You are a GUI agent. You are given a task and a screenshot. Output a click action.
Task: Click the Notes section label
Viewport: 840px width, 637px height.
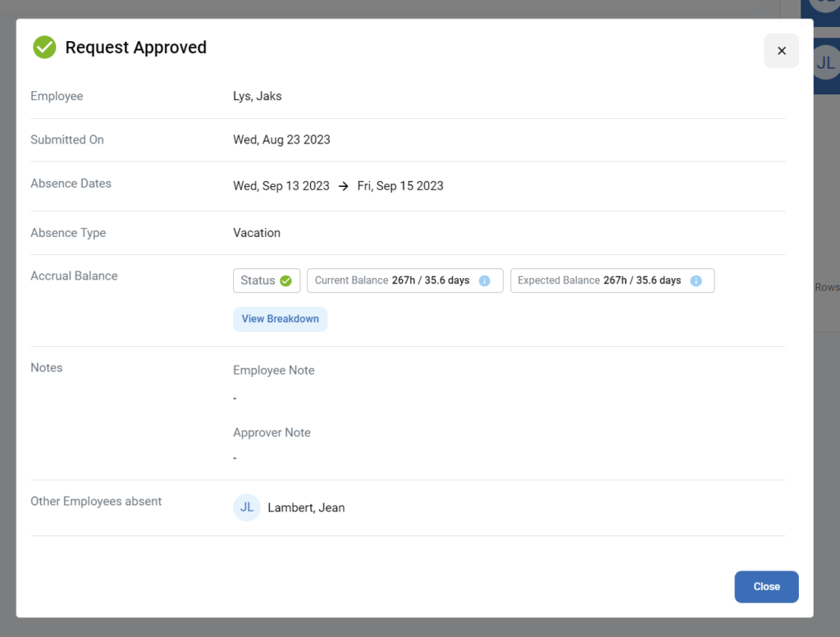47,368
